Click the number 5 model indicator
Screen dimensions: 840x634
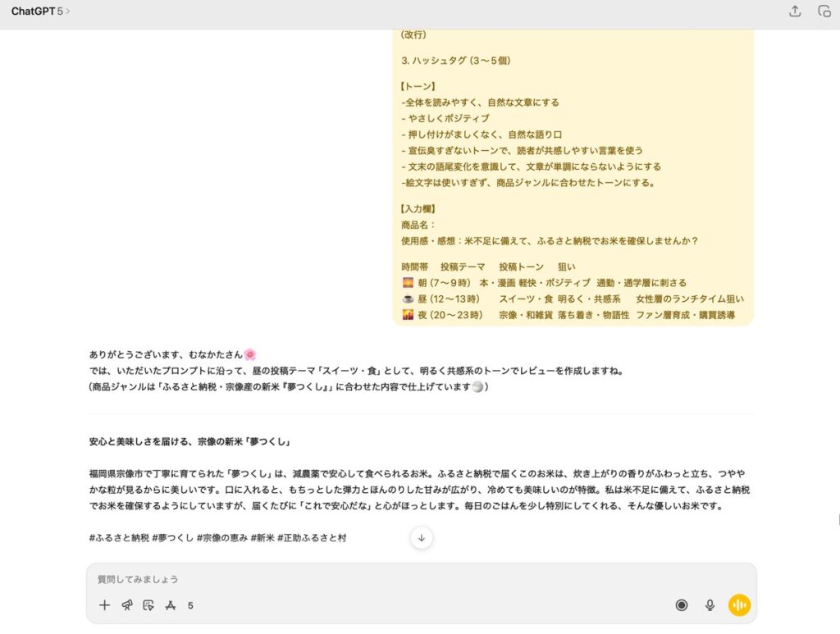point(190,606)
